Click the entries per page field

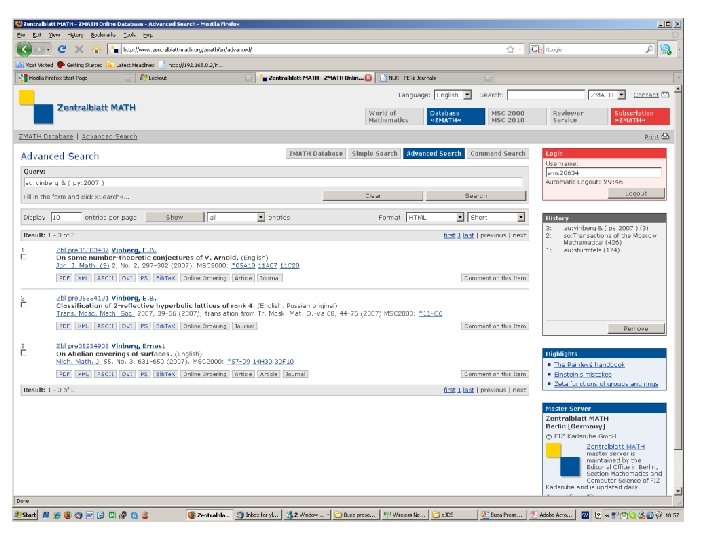point(66,217)
